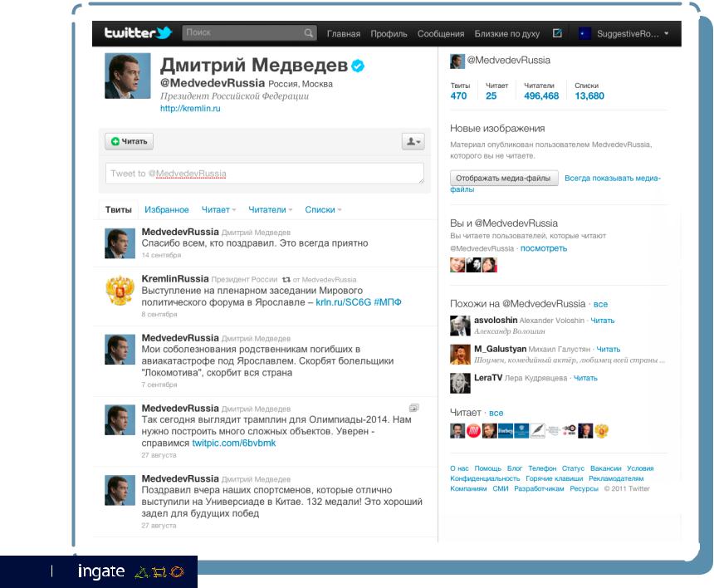Viewport: 714px width, 588px height.
Task: Click the Твиты count 470
Action: click(x=458, y=96)
